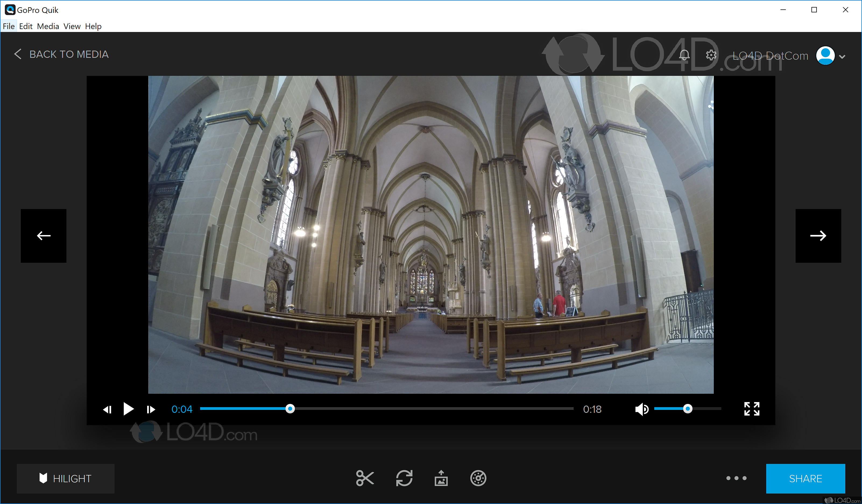Go to next media with right arrow
The image size is (862, 504).
pos(818,236)
